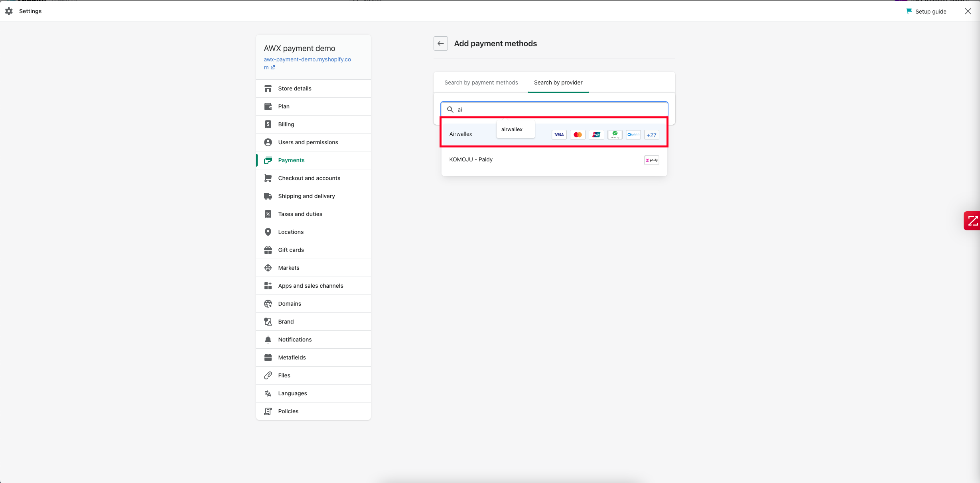Click the Languages translate icon
Image resolution: width=980 pixels, height=483 pixels.
(268, 393)
